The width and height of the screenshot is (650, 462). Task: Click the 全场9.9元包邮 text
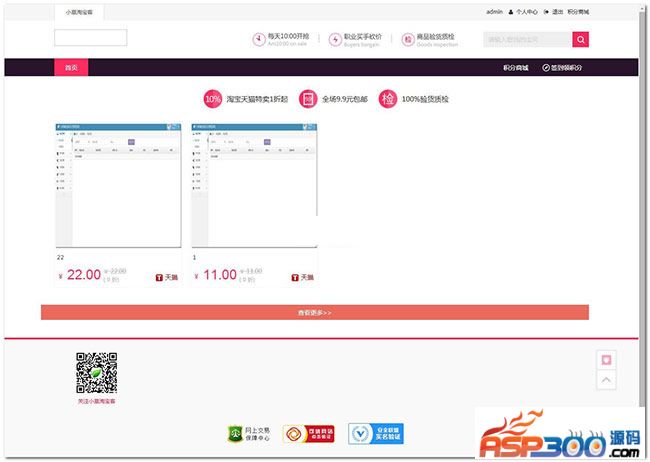click(x=345, y=99)
